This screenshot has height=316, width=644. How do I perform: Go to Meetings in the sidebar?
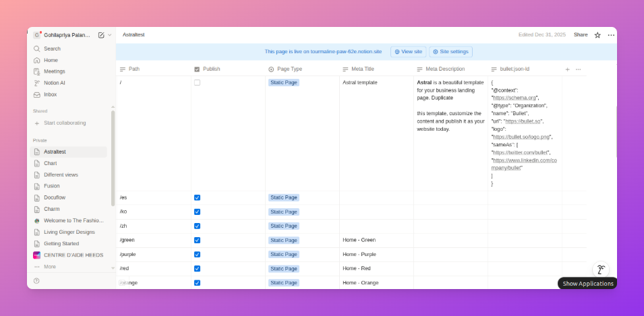coord(54,71)
